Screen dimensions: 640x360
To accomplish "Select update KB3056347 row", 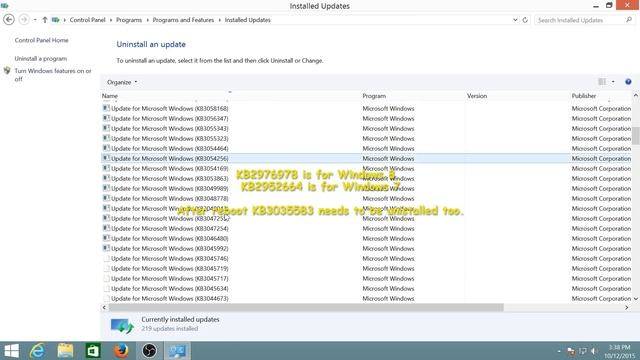I will tap(366, 118).
